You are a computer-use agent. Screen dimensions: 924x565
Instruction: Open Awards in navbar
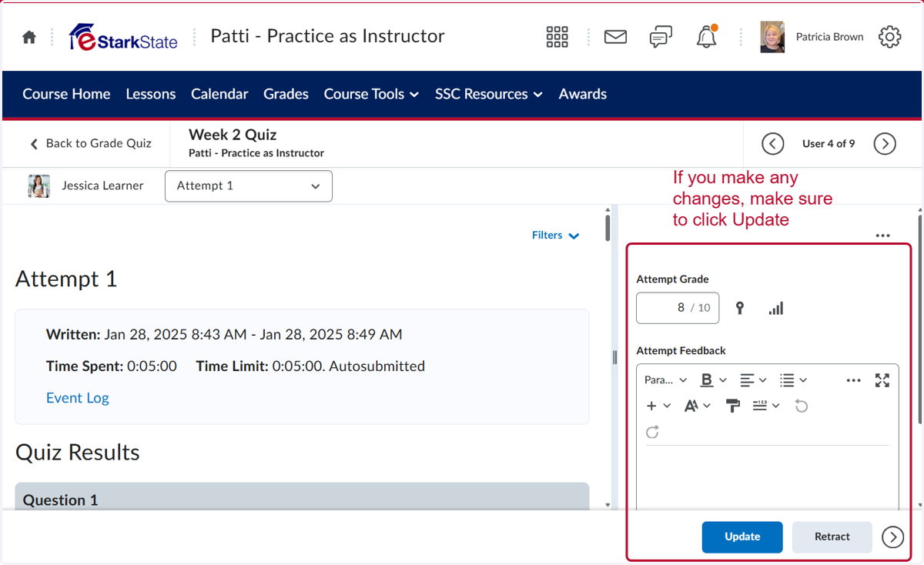pos(583,94)
